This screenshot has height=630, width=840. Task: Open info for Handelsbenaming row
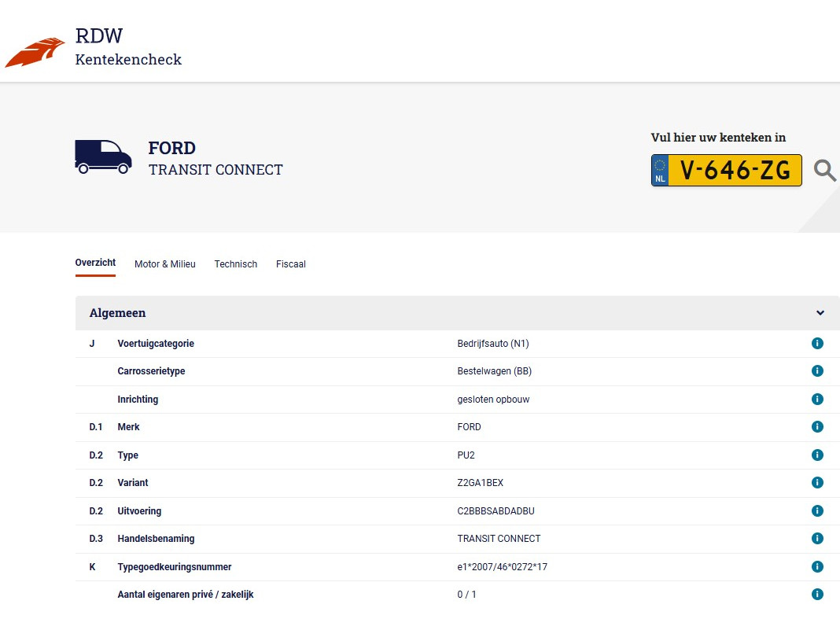point(817,539)
